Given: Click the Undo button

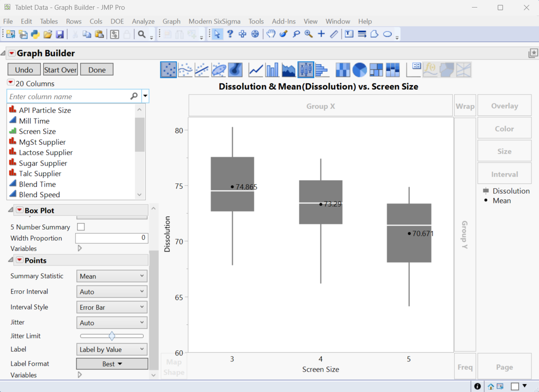Looking at the screenshot, I should pos(24,70).
